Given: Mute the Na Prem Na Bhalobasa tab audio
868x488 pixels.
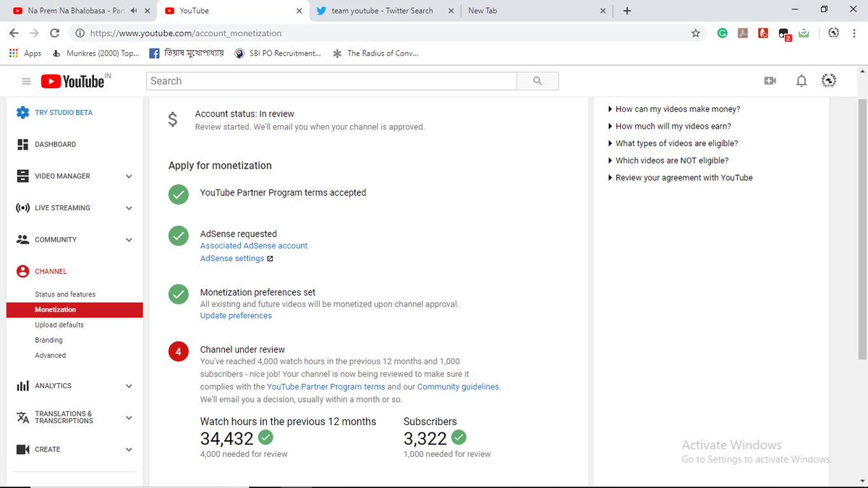Looking at the screenshot, I should pos(134,11).
